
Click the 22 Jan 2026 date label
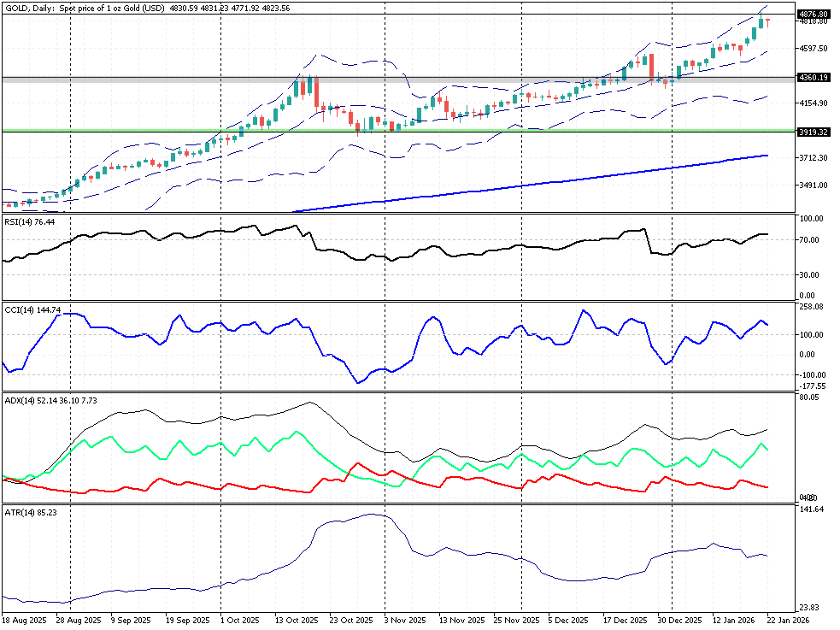click(x=787, y=620)
